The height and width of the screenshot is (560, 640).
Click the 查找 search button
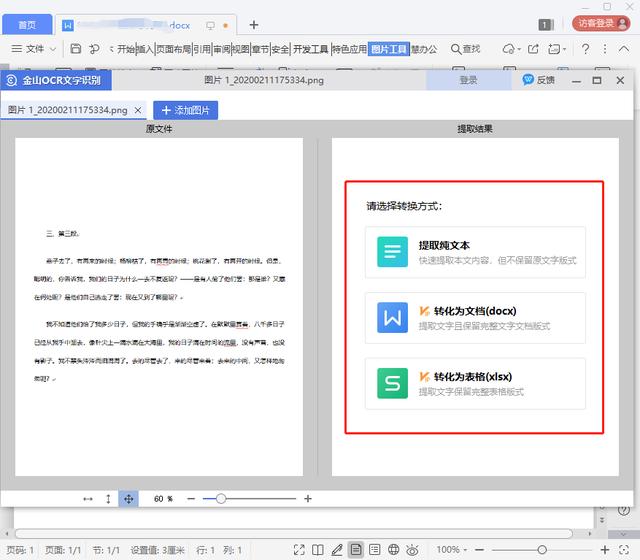pos(465,49)
